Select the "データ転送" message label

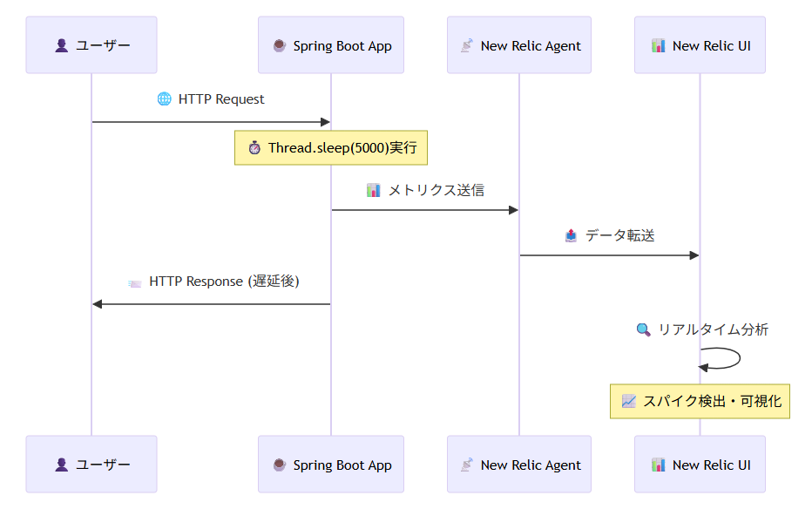pos(619,236)
